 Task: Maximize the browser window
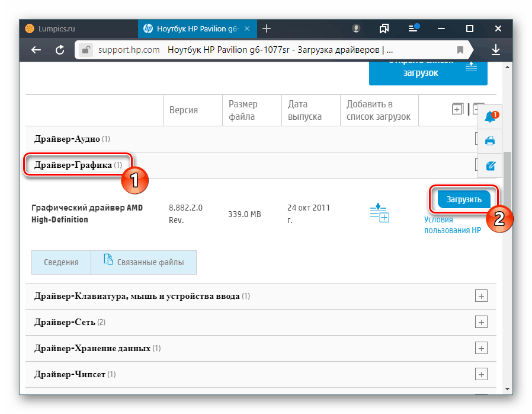coord(470,28)
